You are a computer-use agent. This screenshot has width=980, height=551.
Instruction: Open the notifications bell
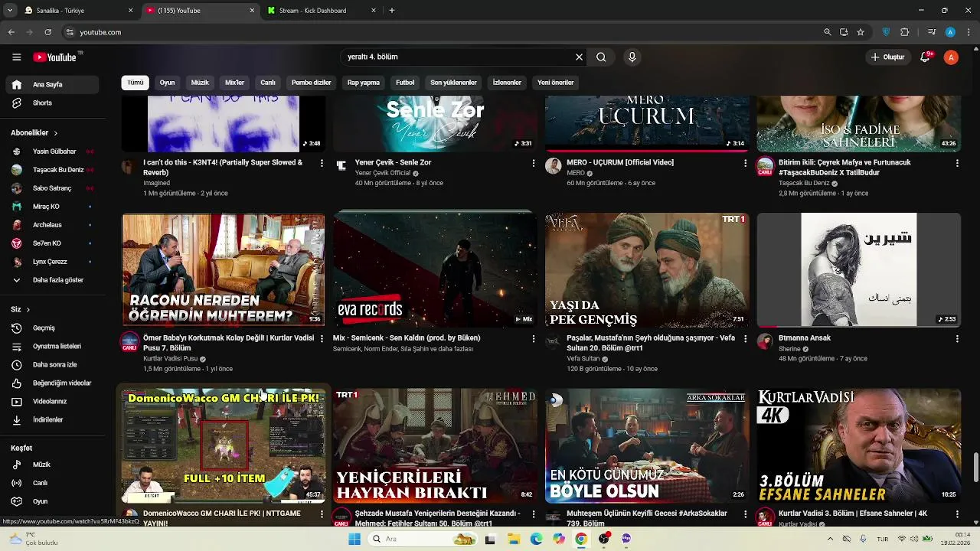point(926,57)
